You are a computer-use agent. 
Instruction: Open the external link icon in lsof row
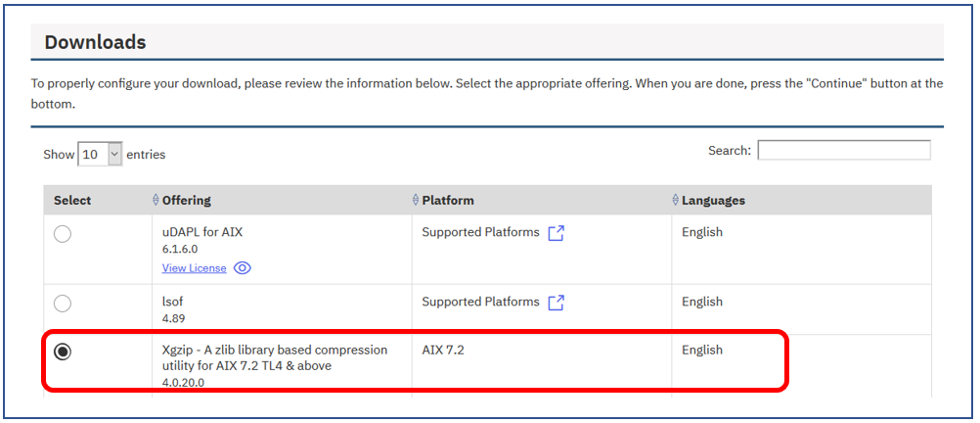pos(557,303)
